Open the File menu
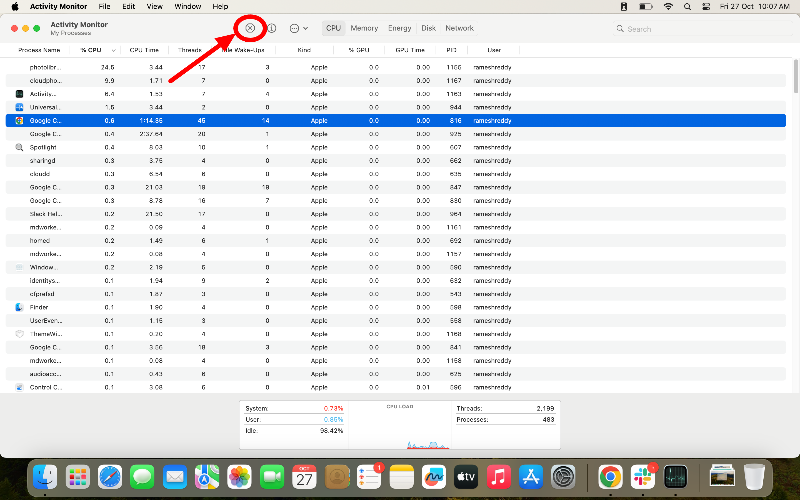This screenshot has height=500, width=800. 104,7
